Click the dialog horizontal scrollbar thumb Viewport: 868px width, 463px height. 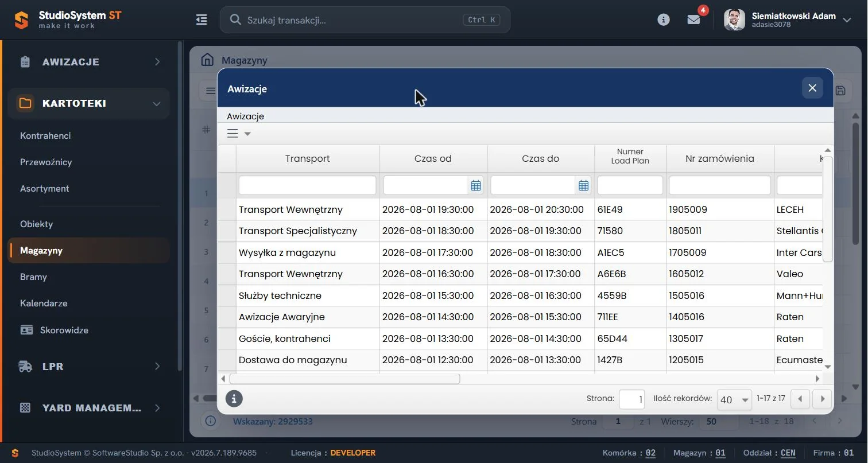pyautogui.click(x=344, y=379)
